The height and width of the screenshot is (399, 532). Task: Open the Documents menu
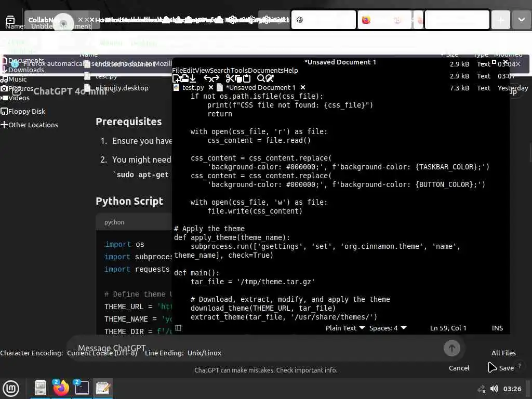[x=266, y=70]
